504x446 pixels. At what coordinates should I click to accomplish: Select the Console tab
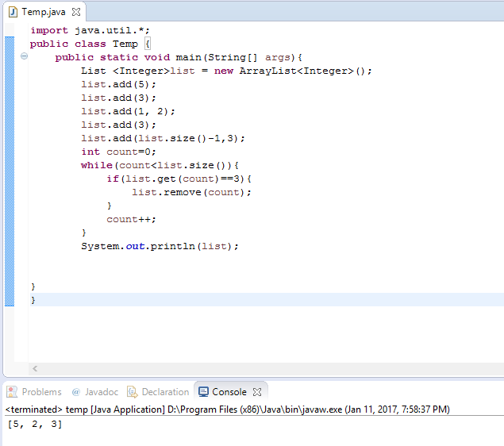coord(229,392)
